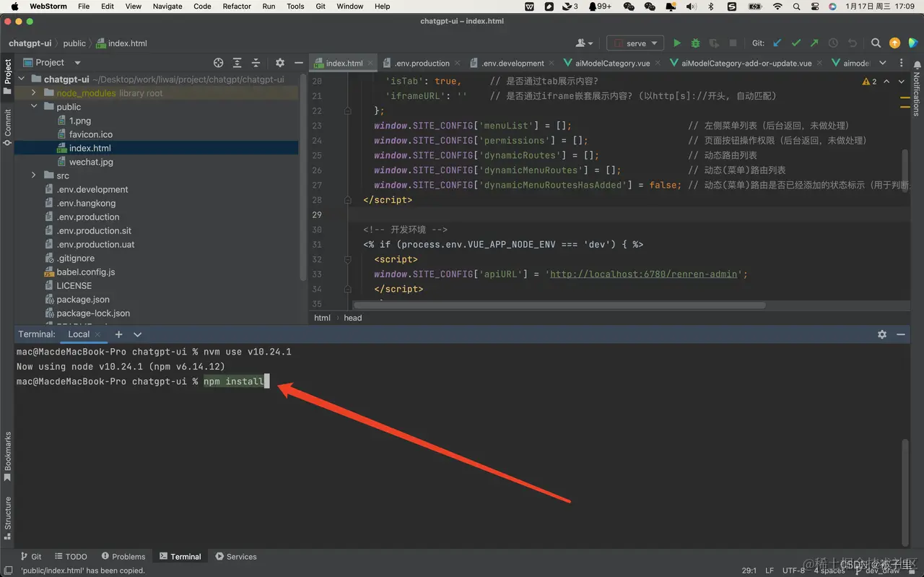The width and height of the screenshot is (924, 577).
Task: Click the public breadcrumb in navigation bar
Action: click(74, 43)
